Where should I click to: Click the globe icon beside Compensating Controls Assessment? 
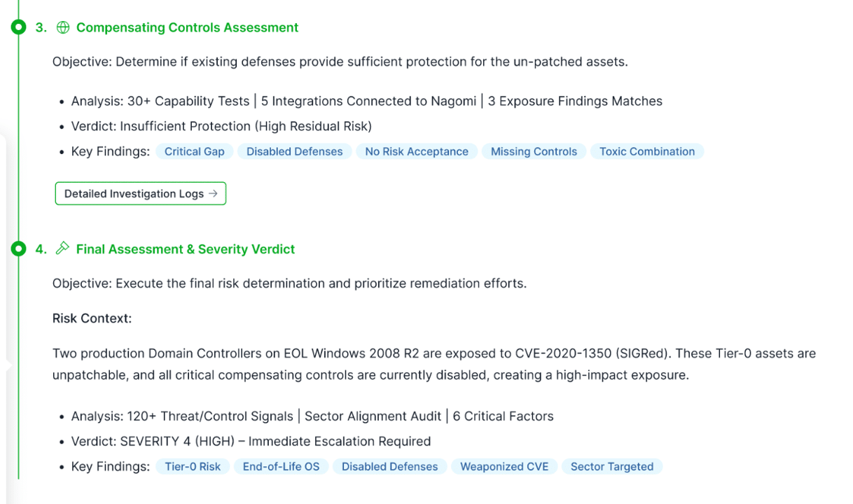tap(63, 27)
